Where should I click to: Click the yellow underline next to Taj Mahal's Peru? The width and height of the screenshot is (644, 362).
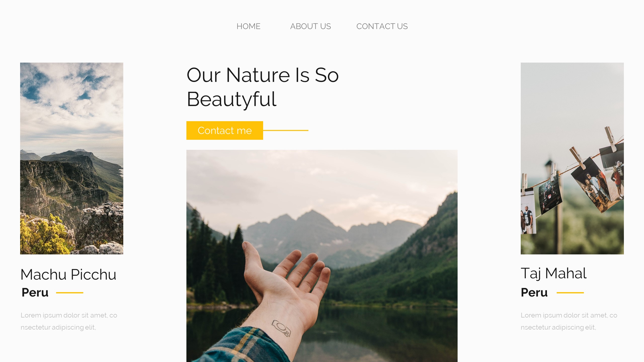pyautogui.click(x=570, y=293)
